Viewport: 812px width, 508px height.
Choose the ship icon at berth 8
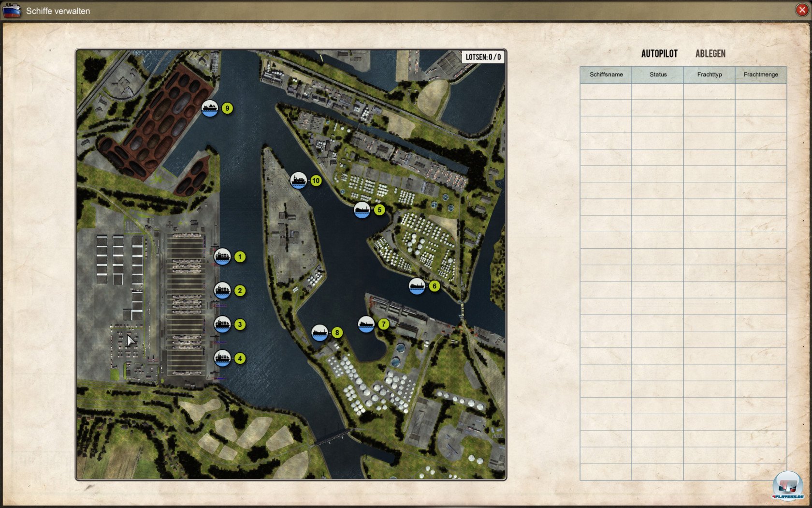(x=319, y=333)
